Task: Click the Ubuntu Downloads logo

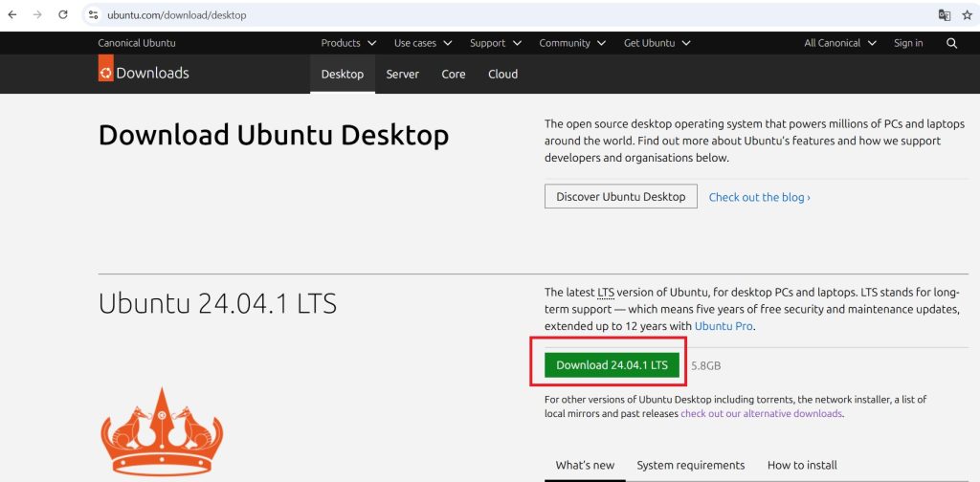Action: 144,74
